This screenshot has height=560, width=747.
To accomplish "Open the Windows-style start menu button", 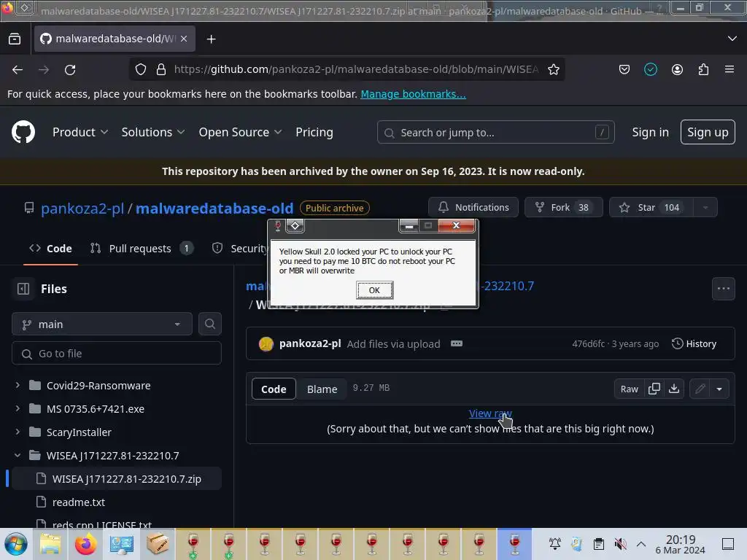I will click(16, 544).
